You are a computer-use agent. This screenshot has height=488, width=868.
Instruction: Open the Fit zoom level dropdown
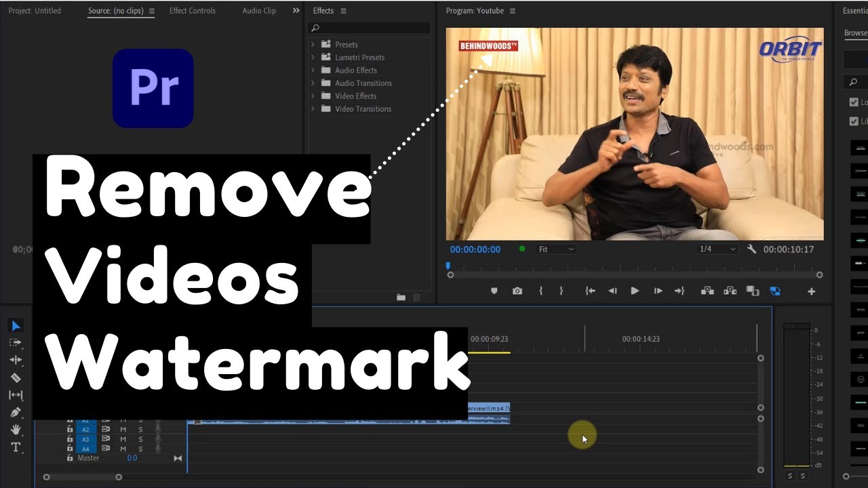coord(556,249)
